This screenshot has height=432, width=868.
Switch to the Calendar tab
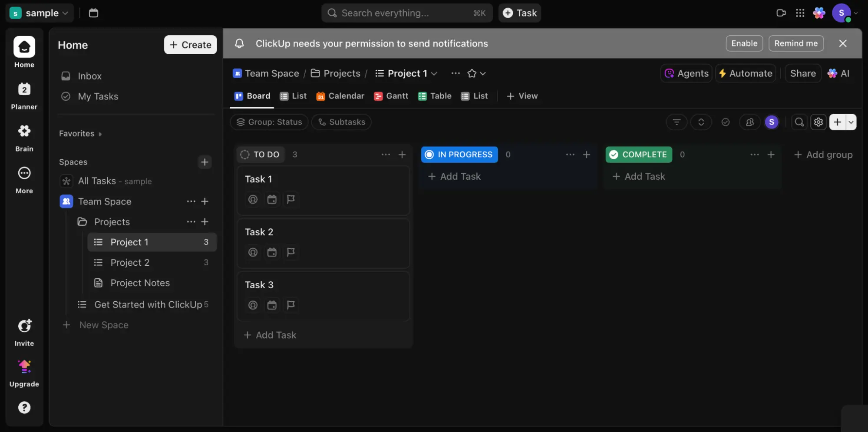click(340, 96)
